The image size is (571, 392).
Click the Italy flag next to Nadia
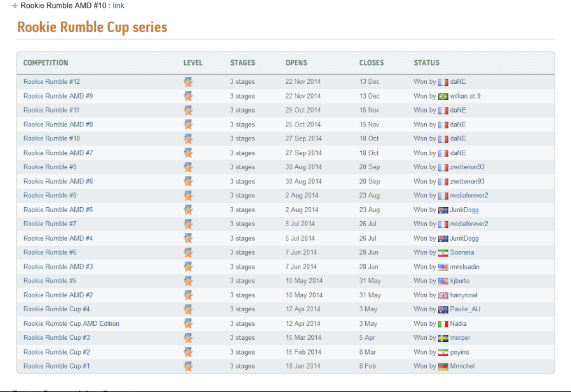coord(443,324)
